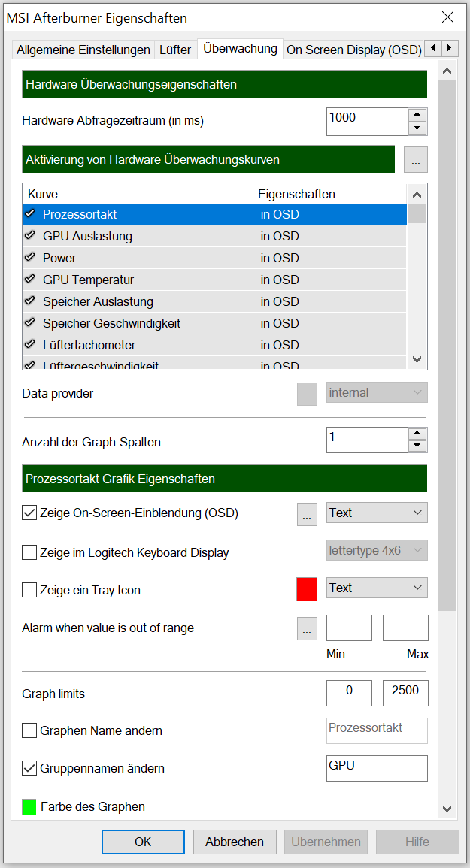Select the Speicher Geschwindigkeit row

[x=215, y=323]
